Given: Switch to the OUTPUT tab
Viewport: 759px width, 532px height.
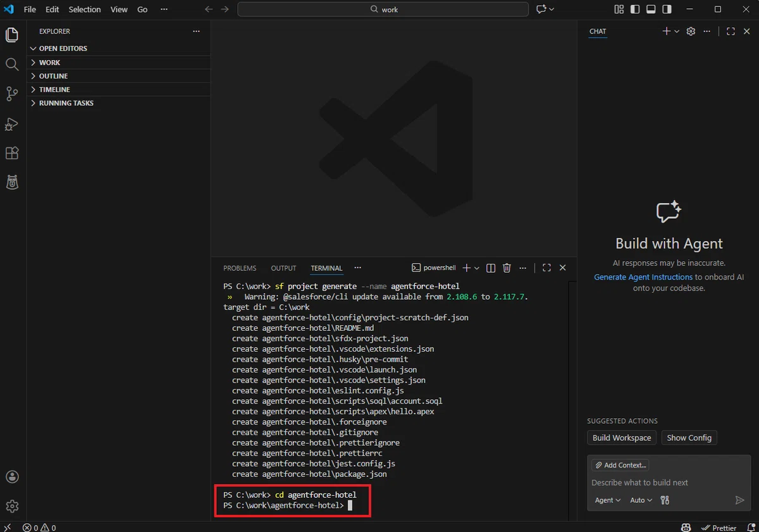Looking at the screenshot, I should pyautogui.click(x=283, y=268).
